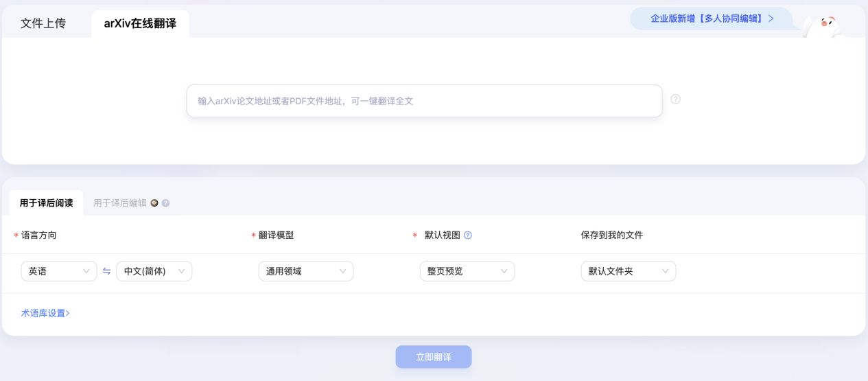Click the 翻译模型 label

[277, 235]
